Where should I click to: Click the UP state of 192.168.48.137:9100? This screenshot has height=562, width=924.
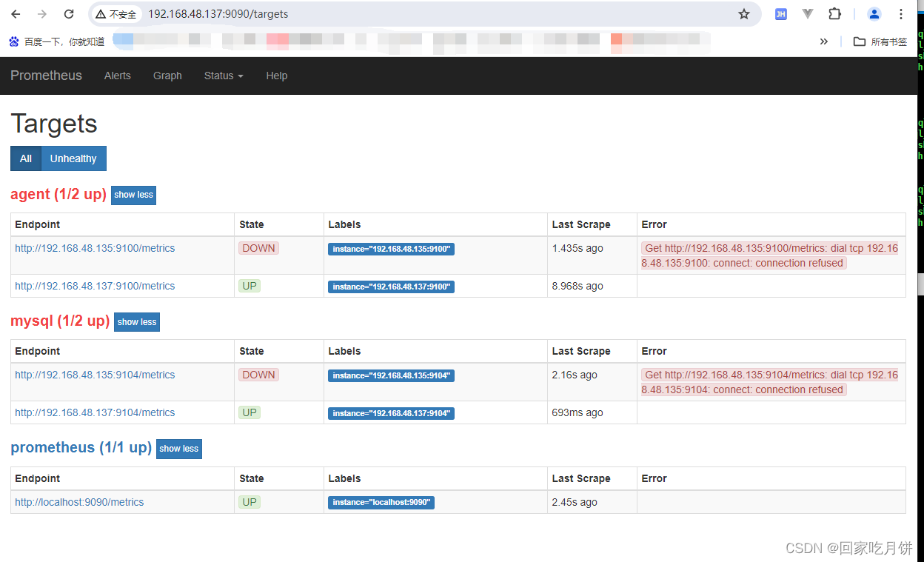tap(250, 286)
